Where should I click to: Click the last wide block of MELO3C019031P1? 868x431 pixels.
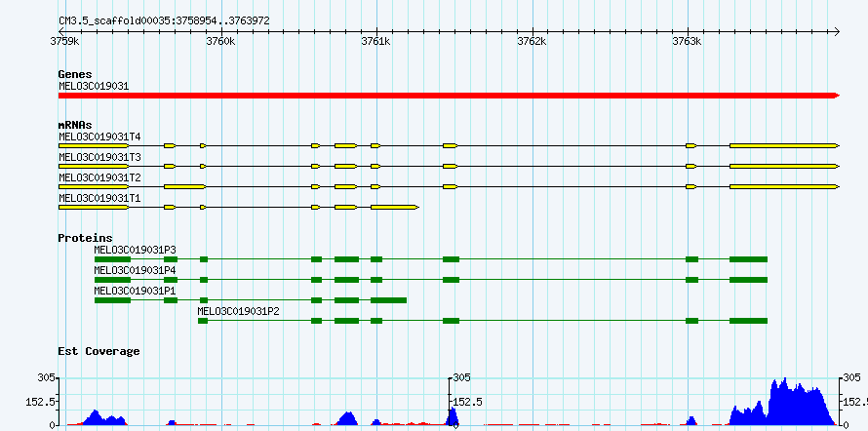[388, 300]
